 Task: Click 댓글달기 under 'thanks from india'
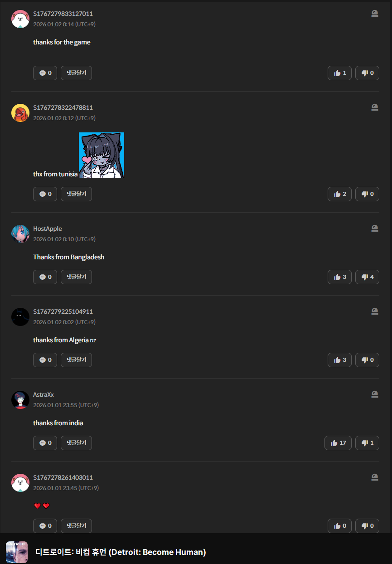(76, 443)
